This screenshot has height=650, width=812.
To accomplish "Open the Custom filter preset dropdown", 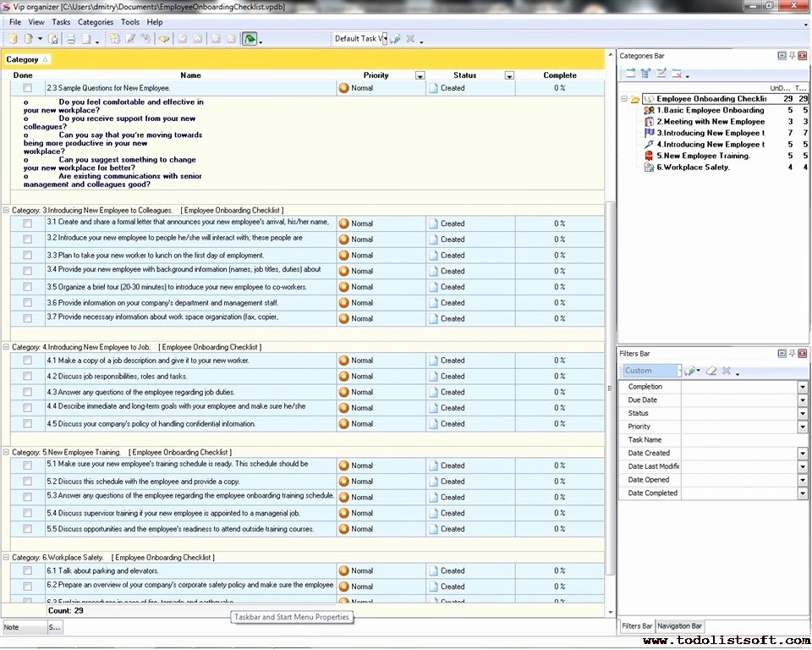I will click(x=679, y=371).
